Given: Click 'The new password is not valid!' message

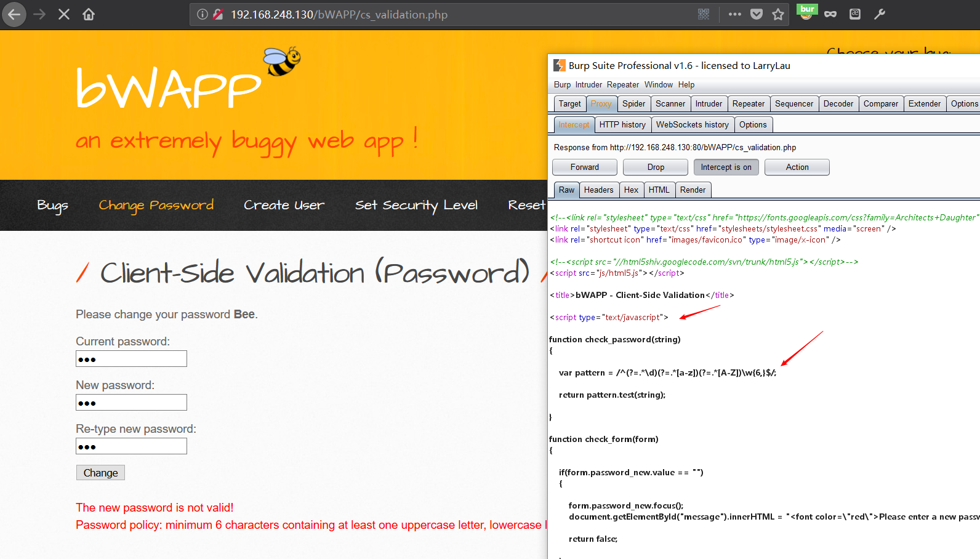Looking at the screenshot, I should click(x=155, y=508).
